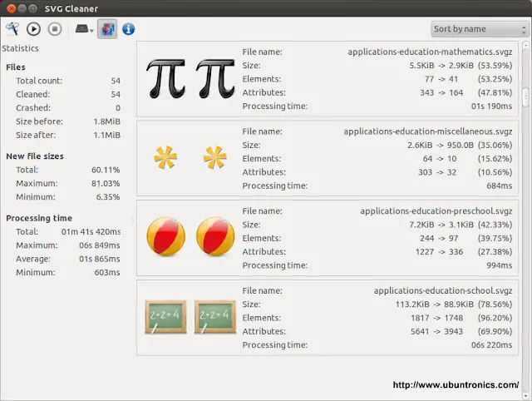Click the Crashed value 0
The height and width of the screenshot is (401, 532).
[x=118, y=108]
